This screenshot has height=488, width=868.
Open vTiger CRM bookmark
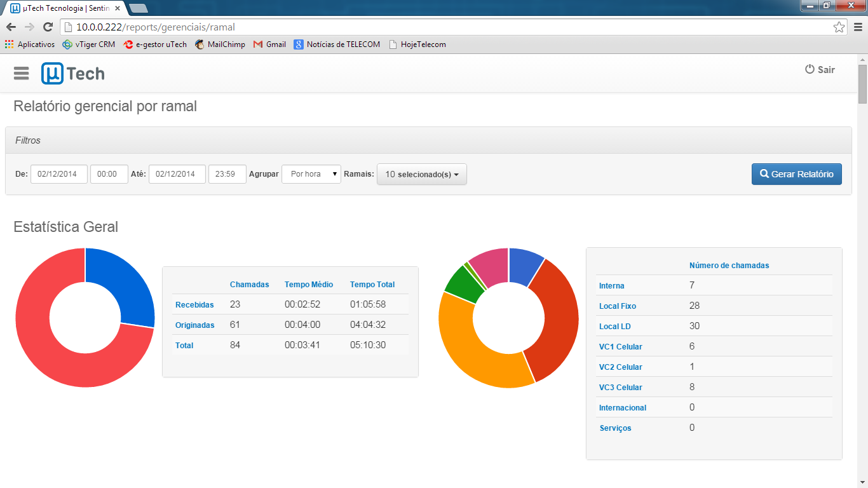point(89,44)
